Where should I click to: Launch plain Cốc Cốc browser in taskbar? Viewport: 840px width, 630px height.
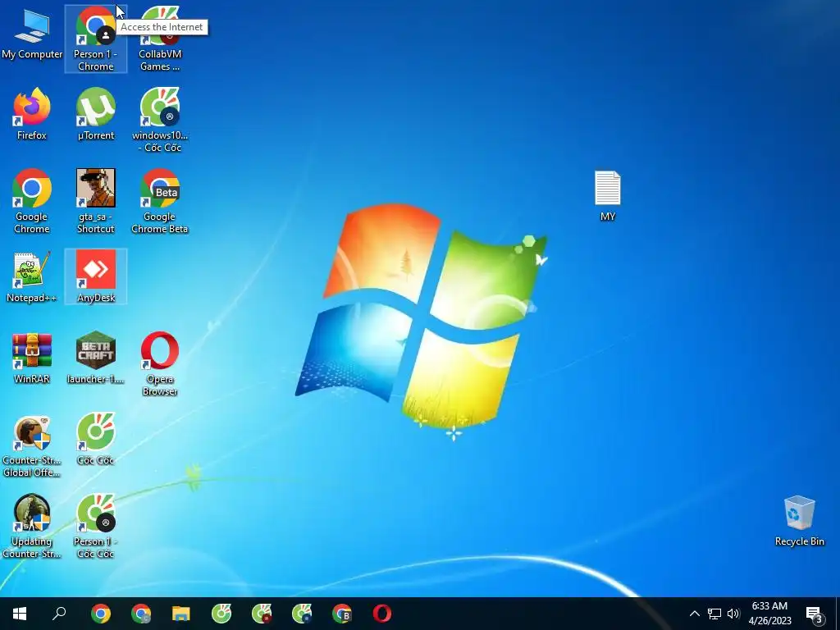[221, 614]
